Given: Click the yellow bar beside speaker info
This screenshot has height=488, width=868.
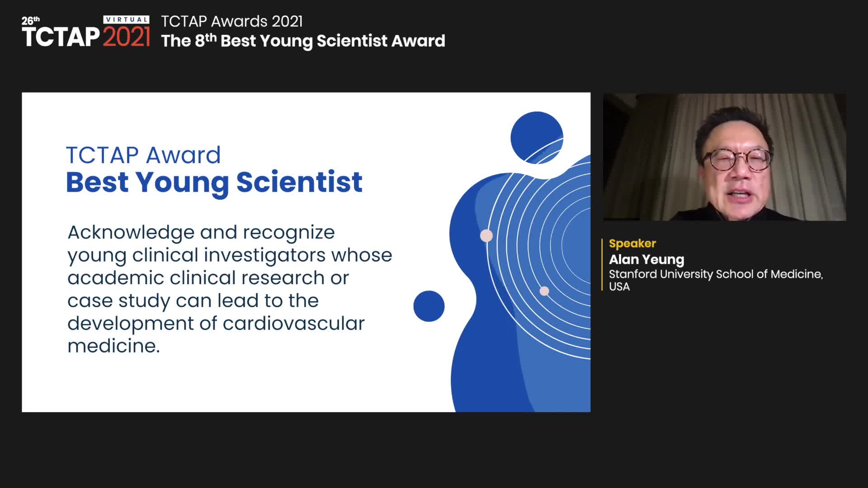Looking at the screenshot, I should 602,264.
